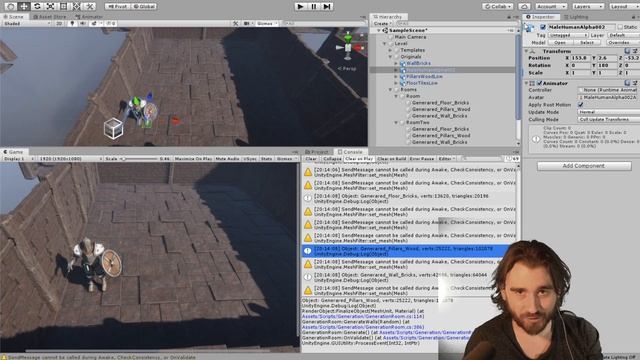Screen dimensions: 640x360
Task: Open scene camera settings icon
Action: [247, 23]
